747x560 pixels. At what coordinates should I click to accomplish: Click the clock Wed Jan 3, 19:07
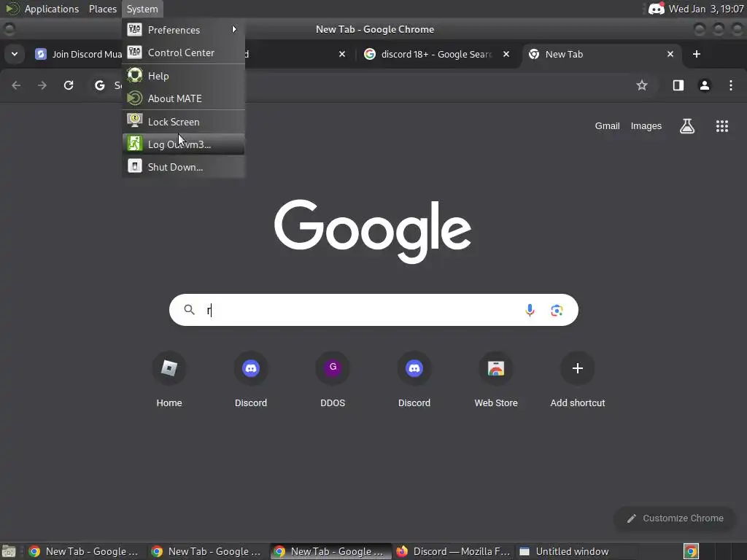coord(706,9)
